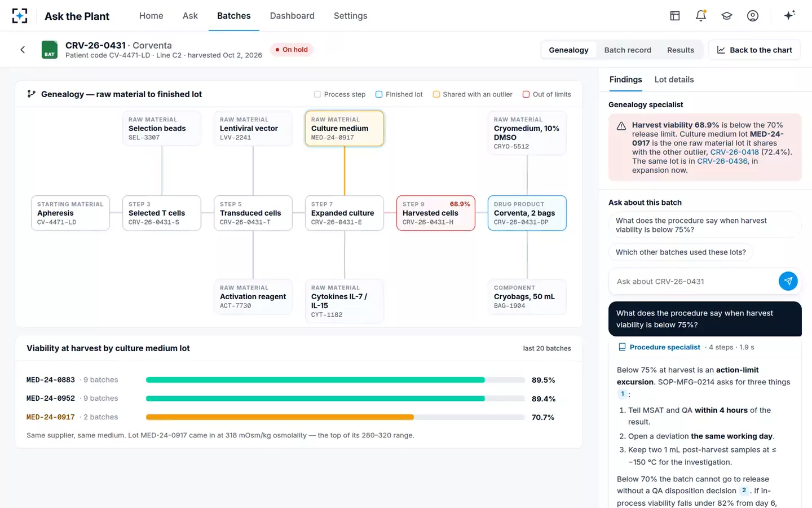Click the On hold status badge
The width and height of the screenshot is (812, 508).
coord(292,50)
